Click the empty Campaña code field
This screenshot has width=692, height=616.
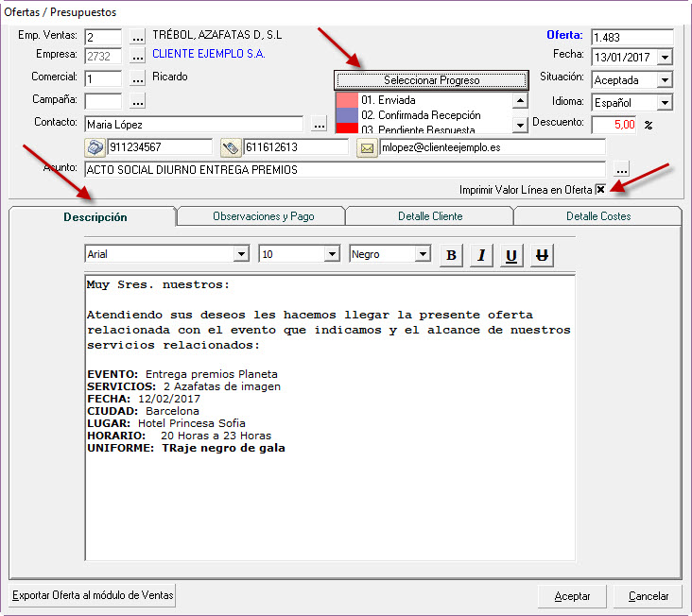tap(103, 101)
